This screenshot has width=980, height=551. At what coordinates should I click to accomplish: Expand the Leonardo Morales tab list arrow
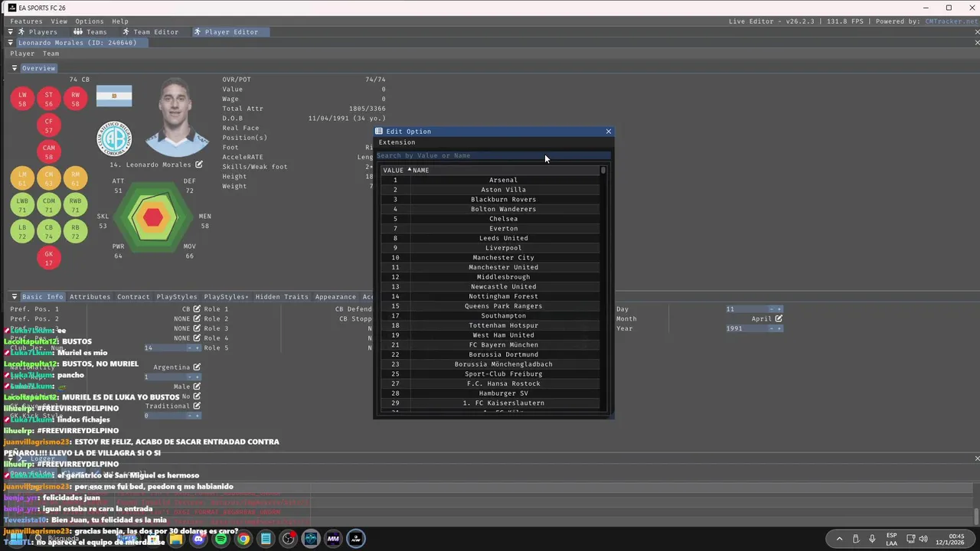coord(11,43)
